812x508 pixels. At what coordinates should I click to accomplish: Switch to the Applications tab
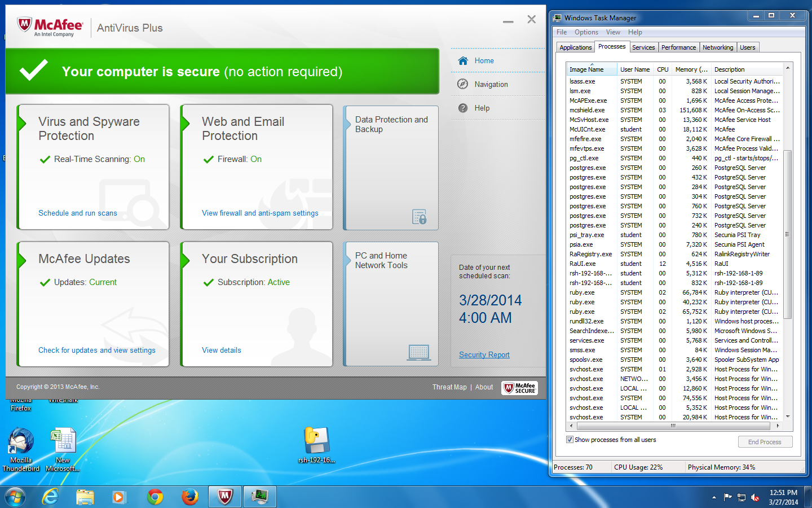coord(576,47)
